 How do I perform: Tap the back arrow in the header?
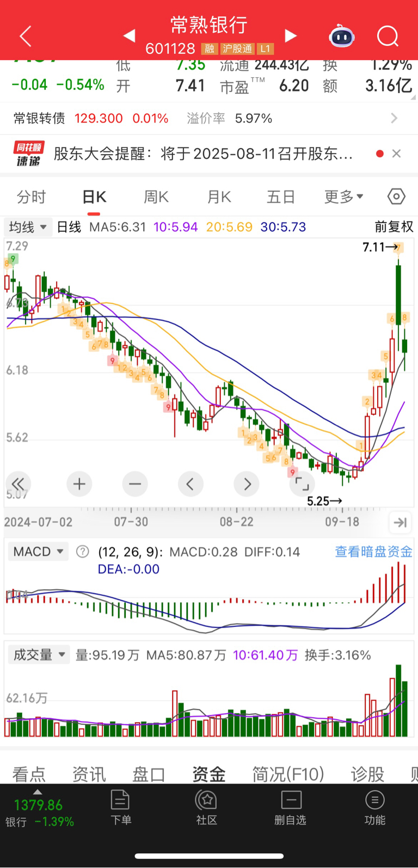26,36
